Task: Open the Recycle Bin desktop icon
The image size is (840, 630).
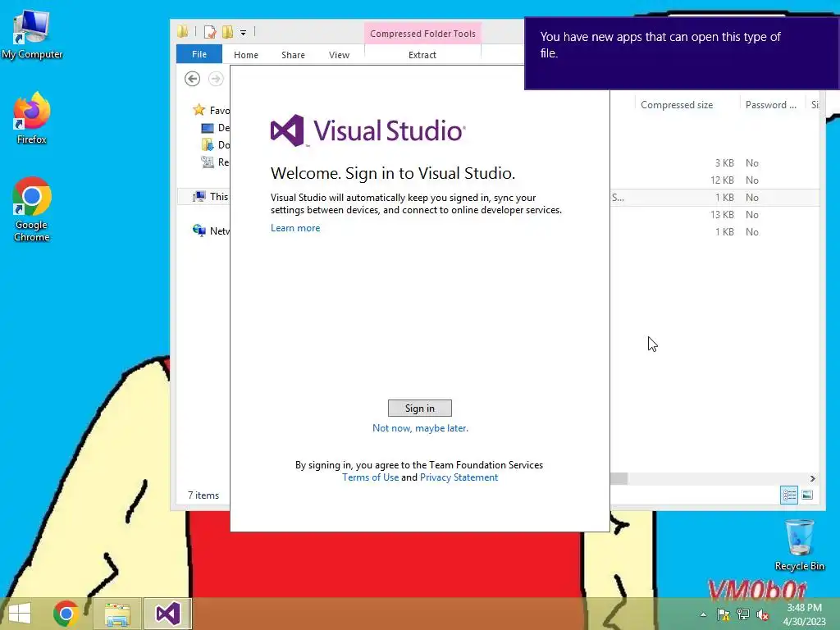Action: point(799,545)
